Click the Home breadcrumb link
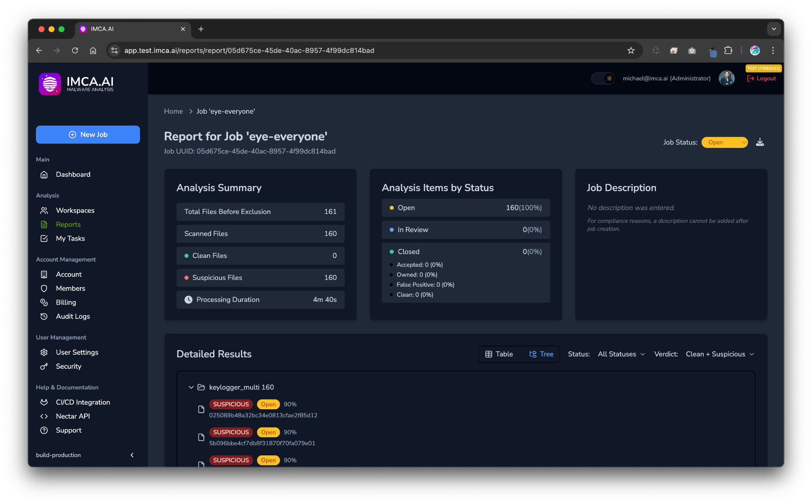The height and width of the screenshot is (504, 812). [x=173, y=111]
